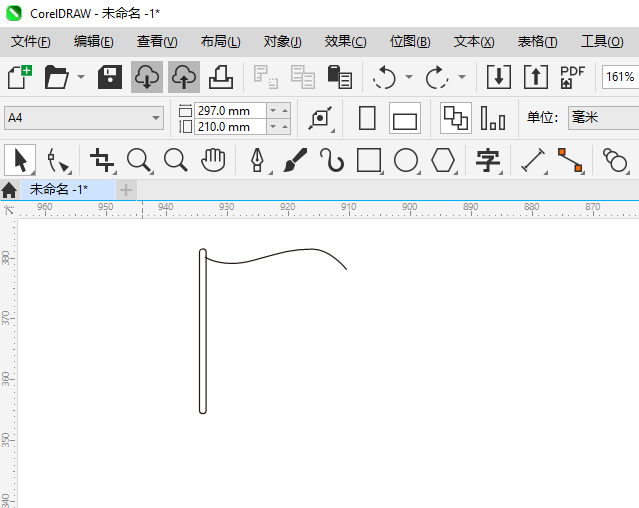639x508 pixels.
Task: Select the first Zoom magnifier tool
Action: tap(139, 160)
